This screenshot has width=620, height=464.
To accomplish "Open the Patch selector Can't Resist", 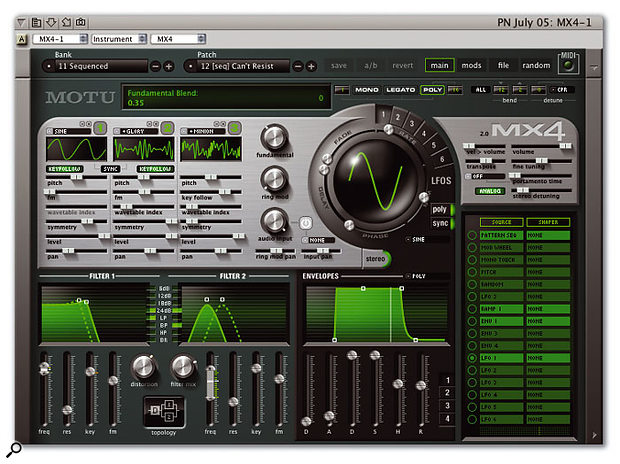I will (237, 66).
